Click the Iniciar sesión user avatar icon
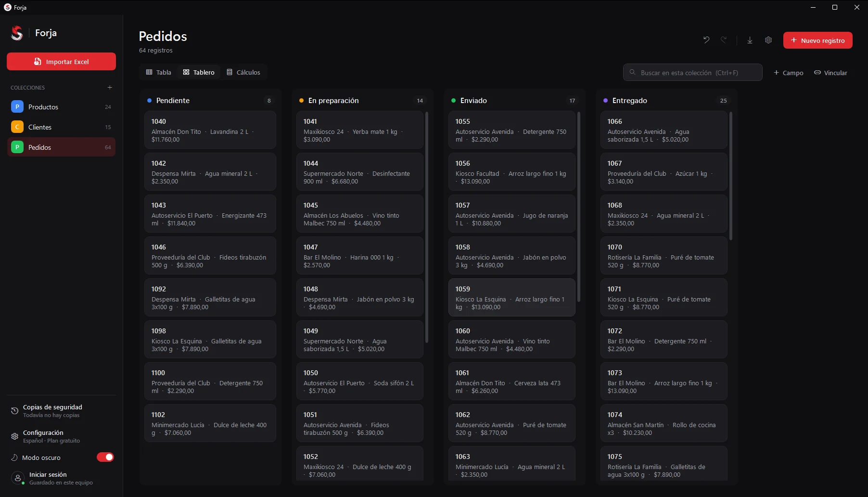Image resolution: width=868 pixels, height=497 pixels. pos(18,478)
